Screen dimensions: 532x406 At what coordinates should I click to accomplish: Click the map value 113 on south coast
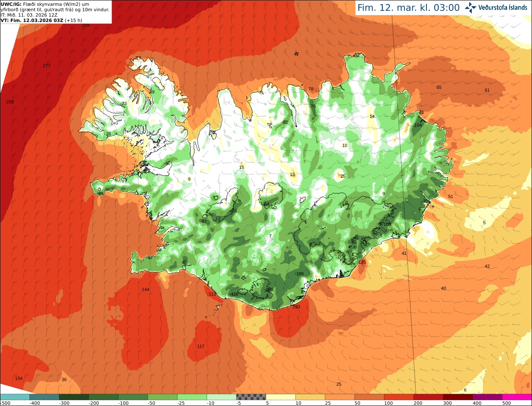[x=212, y=294]
